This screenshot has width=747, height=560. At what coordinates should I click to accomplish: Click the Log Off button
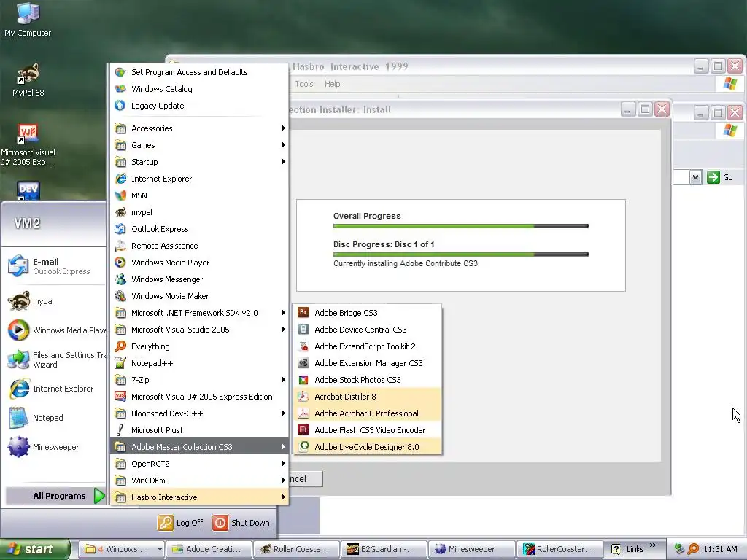click(181, 523)
